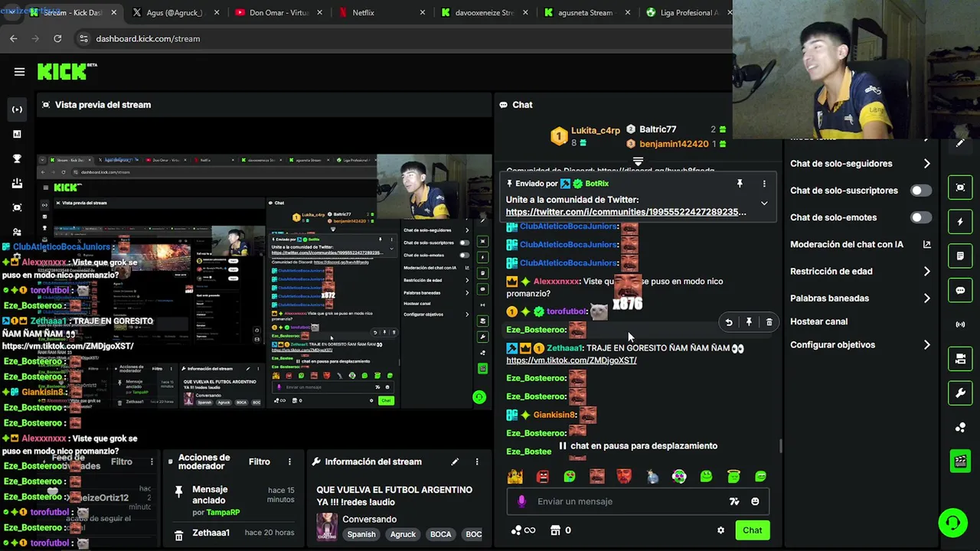Open the activity feed Filtro dropdown
The image size is (980, 551).
click(x=122, y=461)
